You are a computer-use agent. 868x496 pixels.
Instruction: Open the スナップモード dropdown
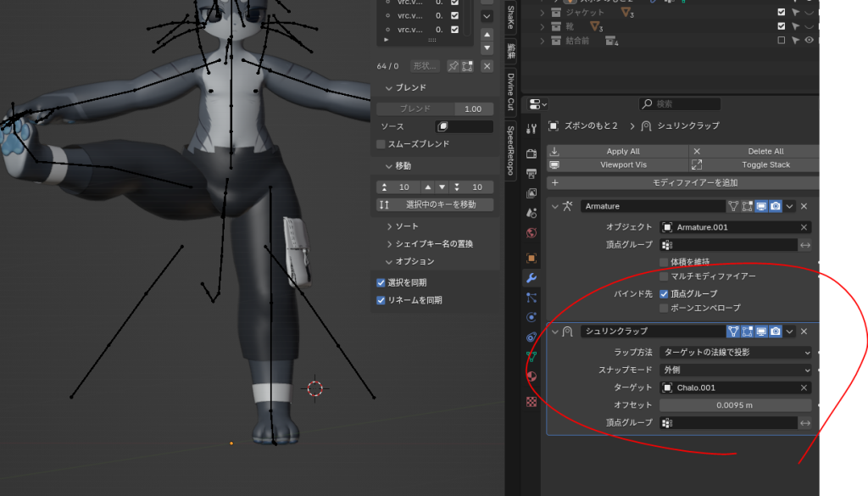[735, 370]
